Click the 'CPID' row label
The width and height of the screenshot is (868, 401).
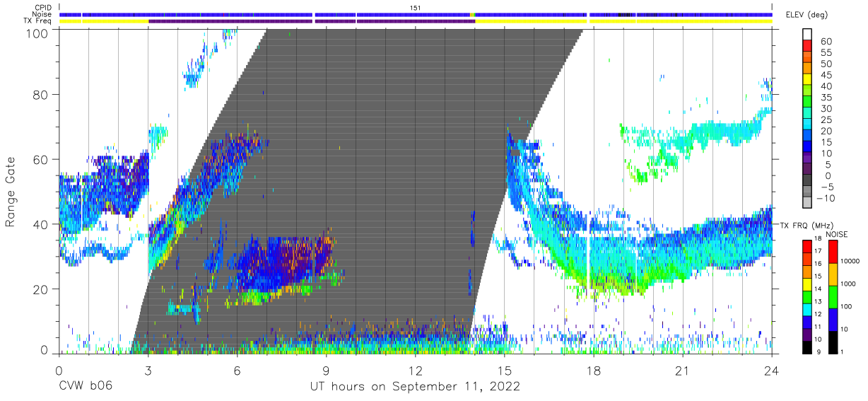[x=44, y=8]
